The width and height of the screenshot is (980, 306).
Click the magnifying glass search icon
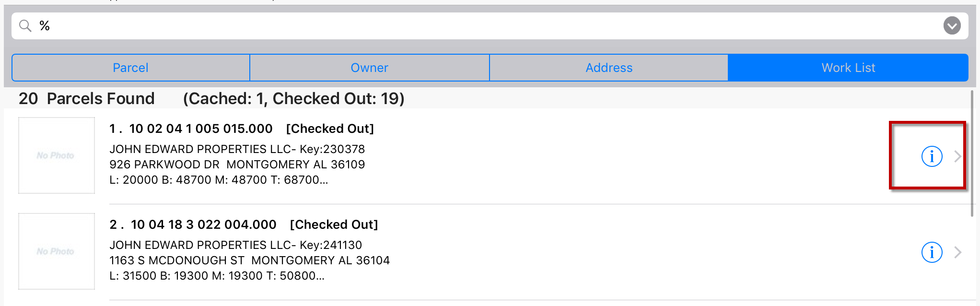pos(25,26)
